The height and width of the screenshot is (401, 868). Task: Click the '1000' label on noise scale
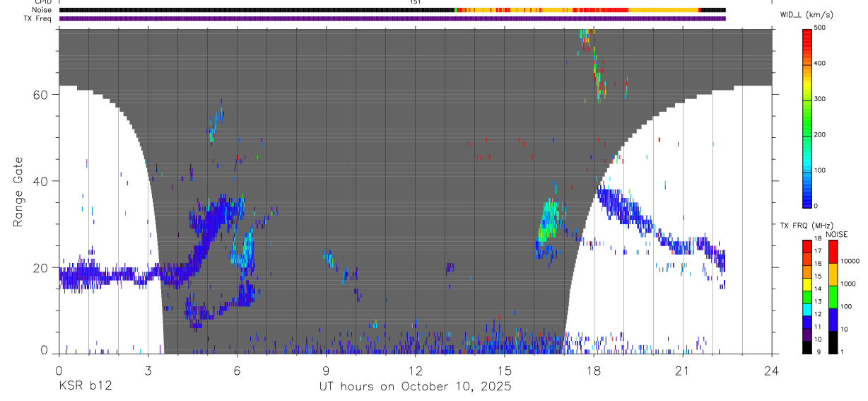click(848, 284)
